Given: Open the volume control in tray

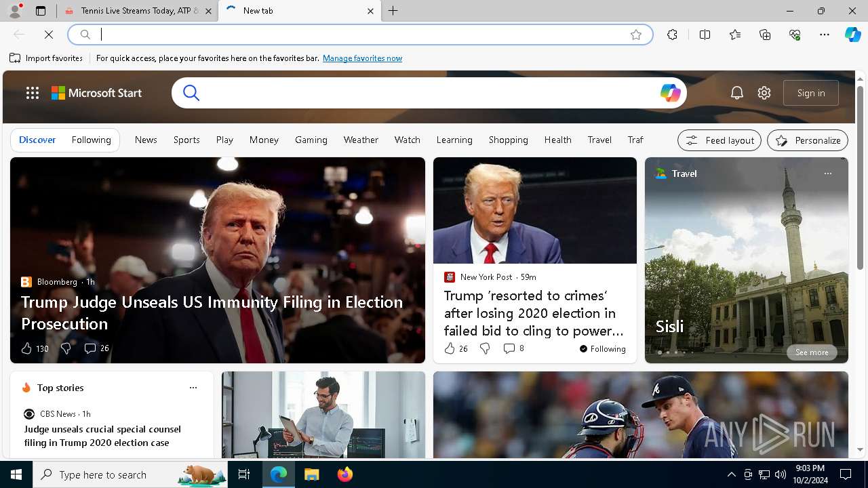Looking at the screenshot, I should [x=781, y=474].
